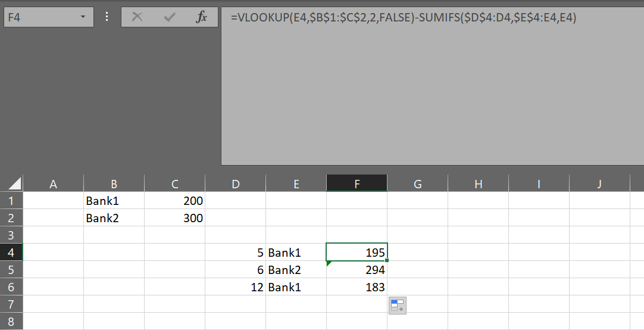644x330 pixels.
Task: Select column B header
Action: [x=114, y=183]
